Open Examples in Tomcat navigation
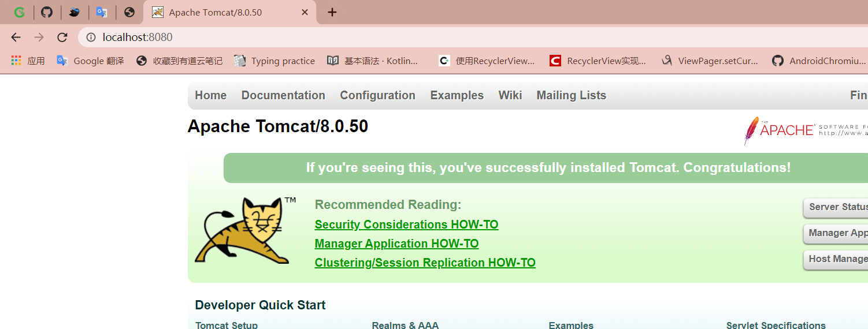The width and height of the screenshot is (868, 329). tap(457, 95)
